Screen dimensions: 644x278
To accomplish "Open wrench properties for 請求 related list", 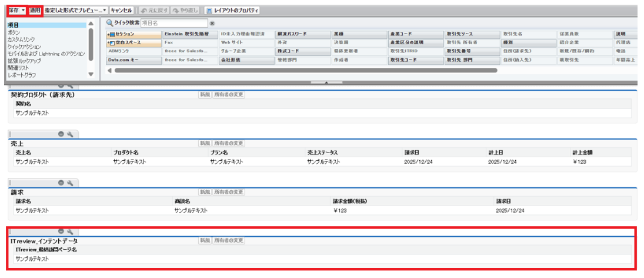I will [70, 183].
